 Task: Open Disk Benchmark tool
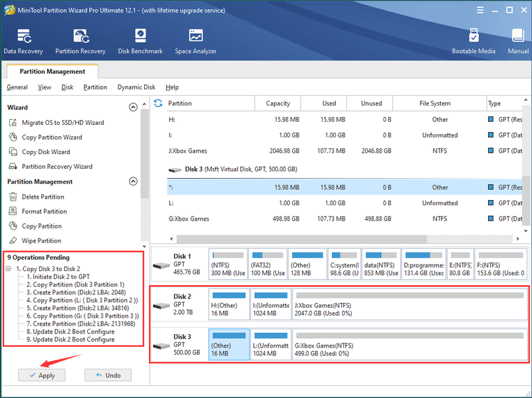[140, 42]
